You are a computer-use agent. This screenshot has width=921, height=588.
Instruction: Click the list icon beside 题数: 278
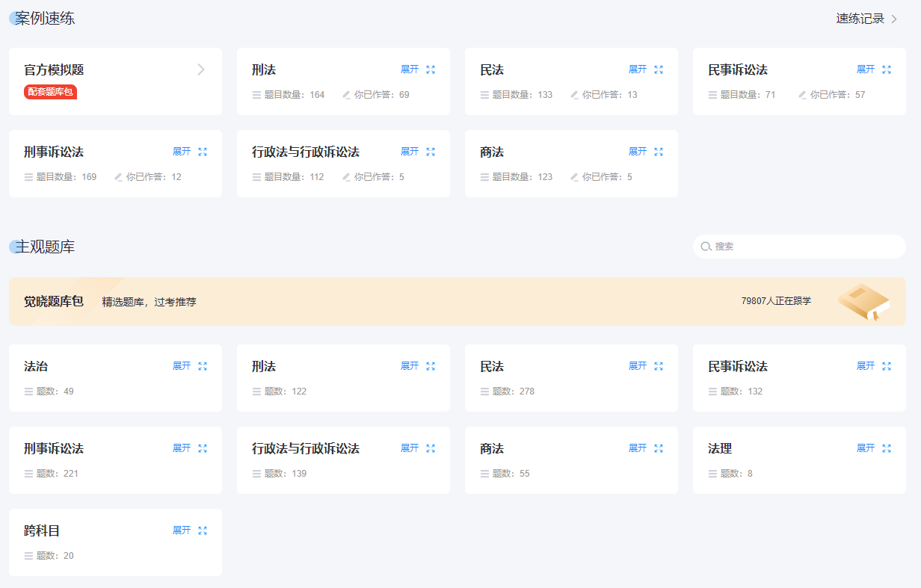coord(484,392)
